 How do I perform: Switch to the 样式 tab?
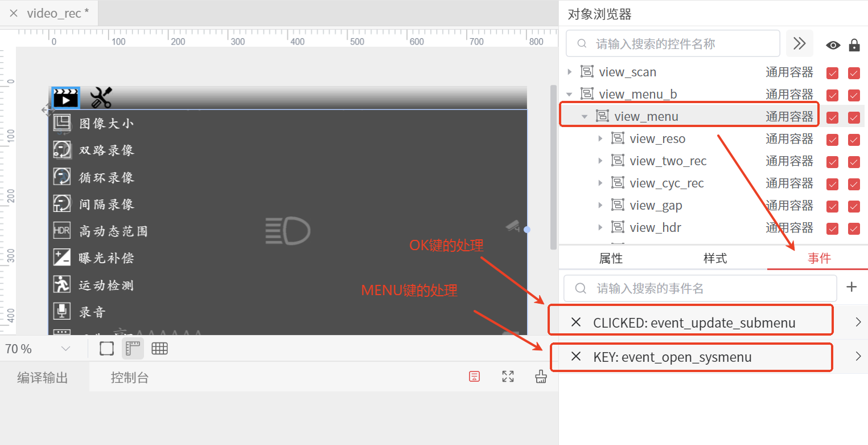(715, 258)
